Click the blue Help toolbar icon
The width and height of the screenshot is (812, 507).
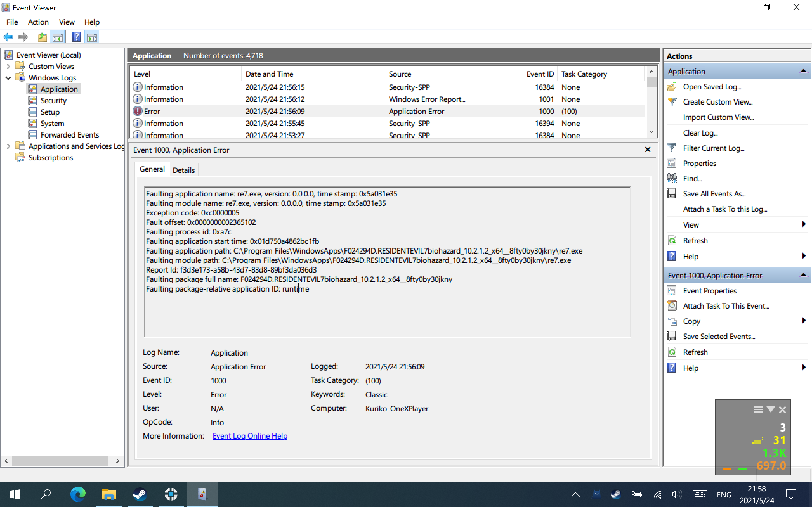click(76, 37)
